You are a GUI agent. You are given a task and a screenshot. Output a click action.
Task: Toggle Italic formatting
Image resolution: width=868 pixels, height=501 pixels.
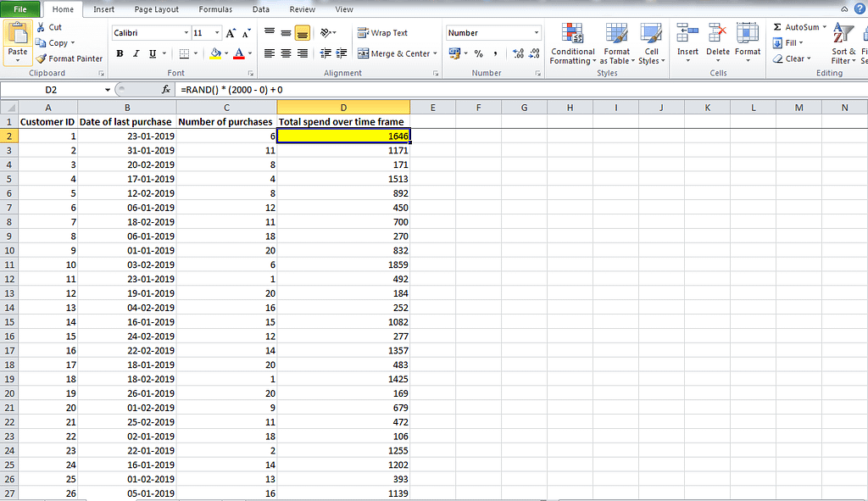coord(136,53)
